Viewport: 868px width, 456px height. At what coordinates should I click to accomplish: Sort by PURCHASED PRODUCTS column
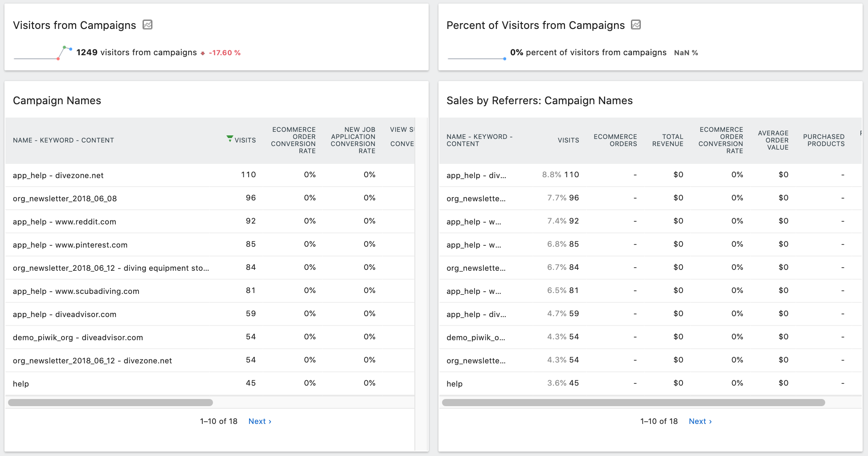(x=824, y=140)
